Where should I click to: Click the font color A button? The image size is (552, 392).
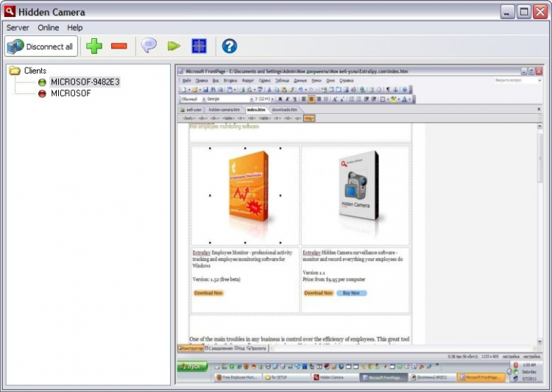coord(404,99)
